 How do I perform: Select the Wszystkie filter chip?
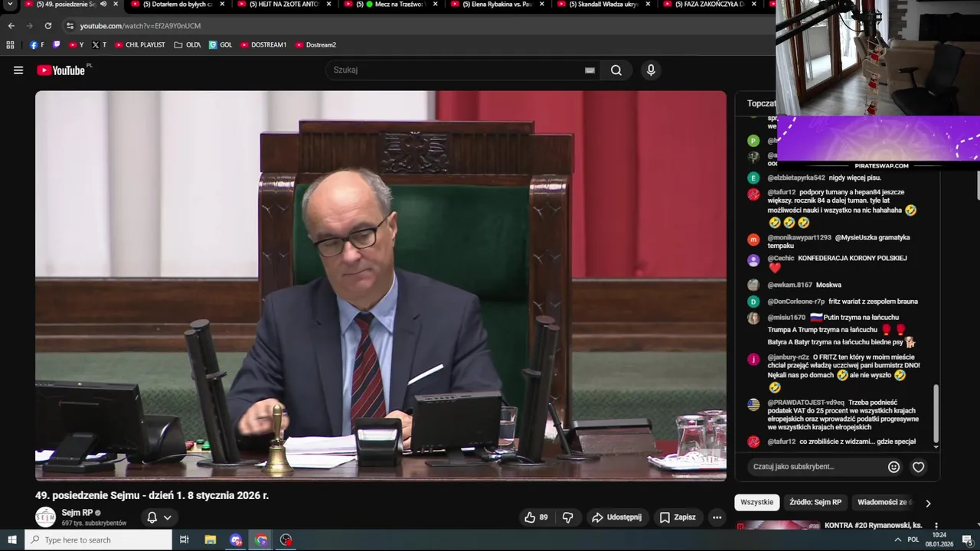pyautogui.click(x=757, y=503)
